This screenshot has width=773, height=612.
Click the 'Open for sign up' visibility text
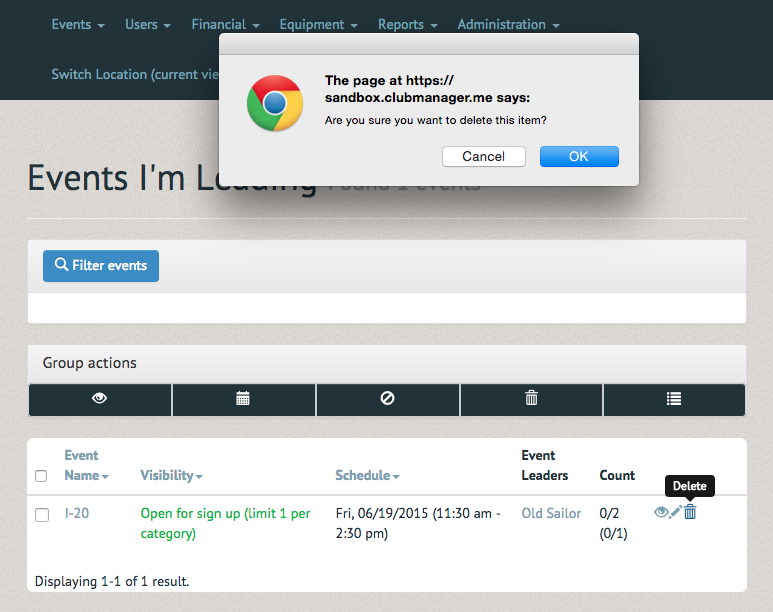pos(225,523)
